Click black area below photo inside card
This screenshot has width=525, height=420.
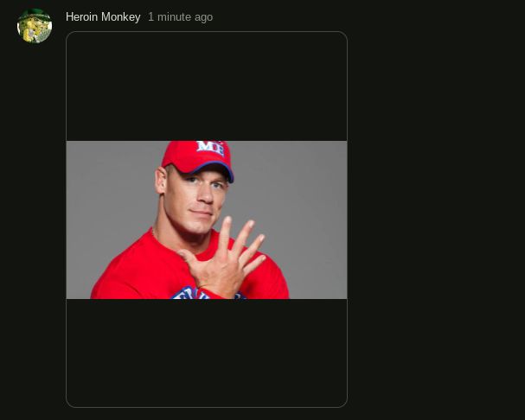click(x=207, y=353)
